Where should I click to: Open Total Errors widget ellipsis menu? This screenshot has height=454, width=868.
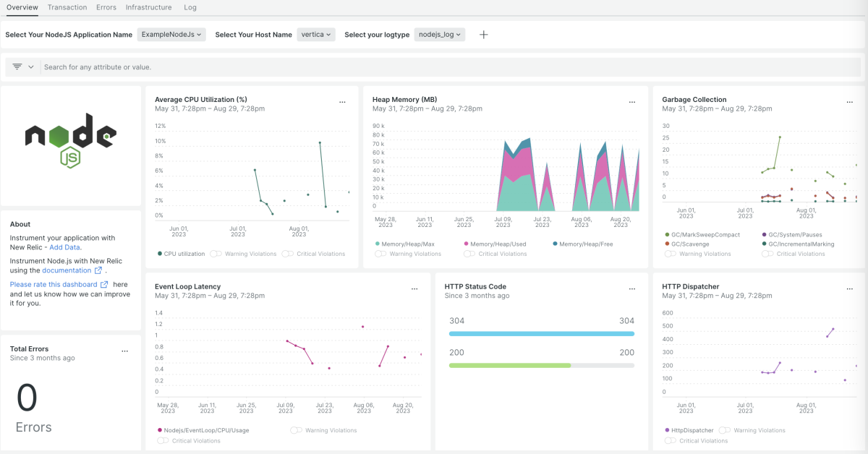124,351
